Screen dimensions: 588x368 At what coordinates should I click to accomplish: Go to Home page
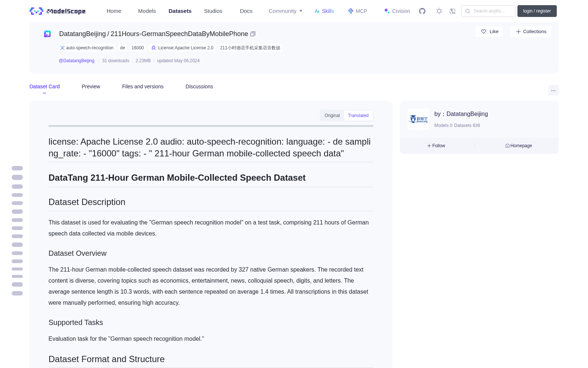point(114,11)
